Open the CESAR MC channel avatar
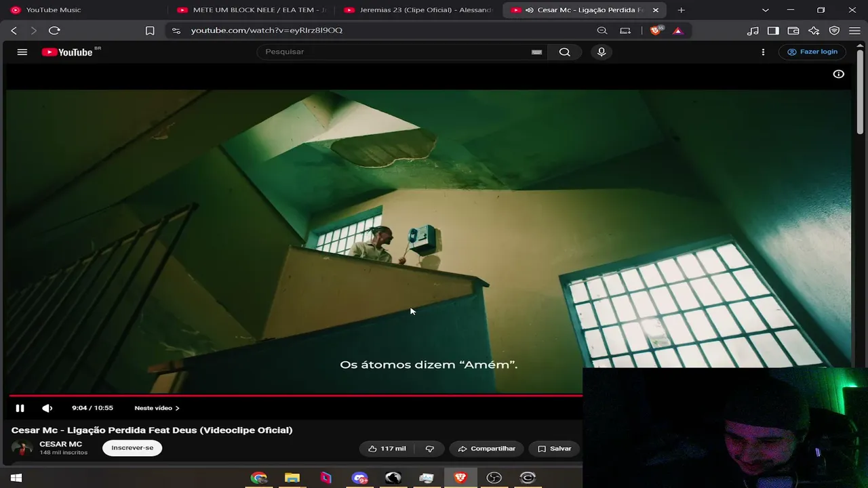 22,448
